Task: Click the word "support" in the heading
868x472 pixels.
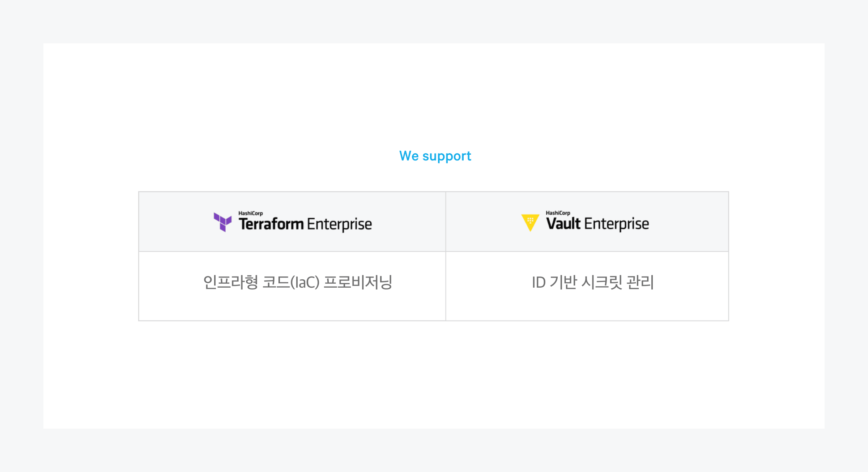Action: click(x=447, y=156)
